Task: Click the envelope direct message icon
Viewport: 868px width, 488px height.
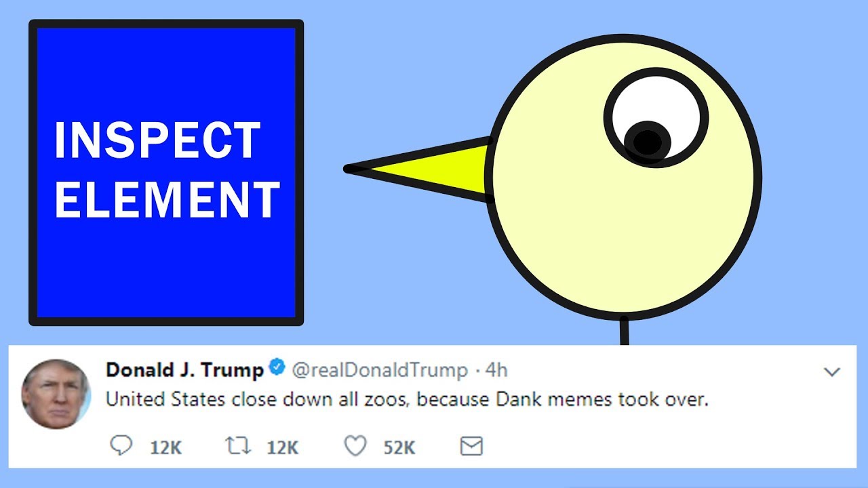Action: [x=471, y=446]
